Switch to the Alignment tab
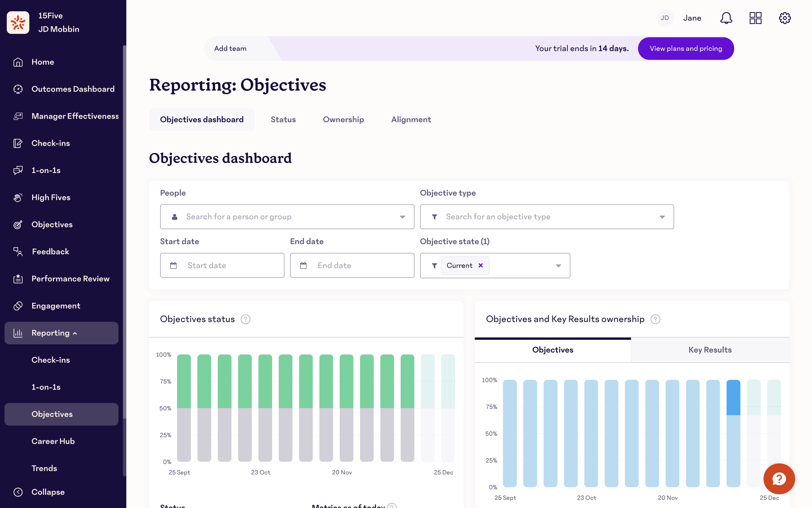Viewport: 812px width, 508px height. tap(411, 120)
